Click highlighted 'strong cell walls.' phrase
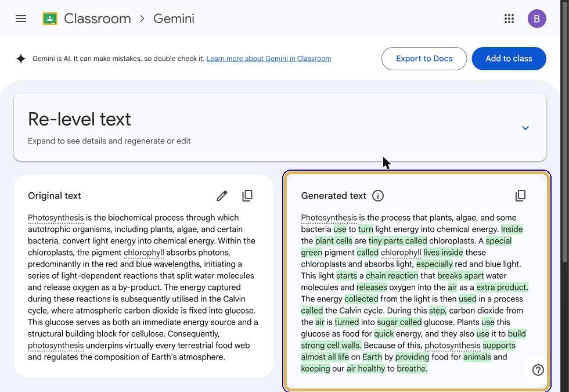569x392 pixels. [331, 345]
